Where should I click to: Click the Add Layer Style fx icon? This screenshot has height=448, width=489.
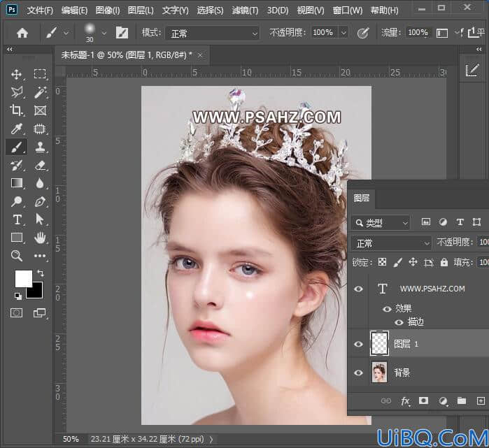(x=405, y=401)
